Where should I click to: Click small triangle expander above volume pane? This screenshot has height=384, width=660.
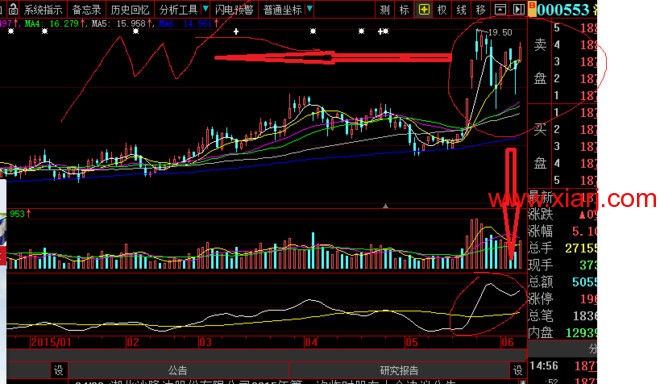[385, 206]
